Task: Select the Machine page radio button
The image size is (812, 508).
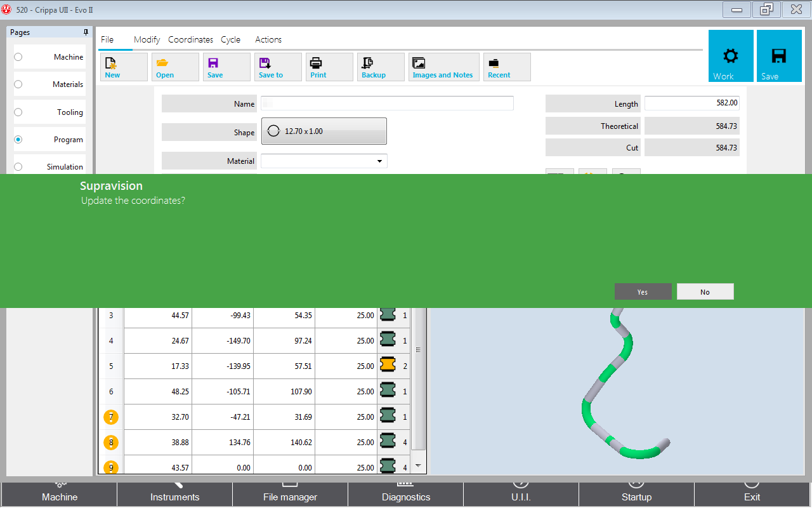Action: pyautogui.click(x=18, y=57)
